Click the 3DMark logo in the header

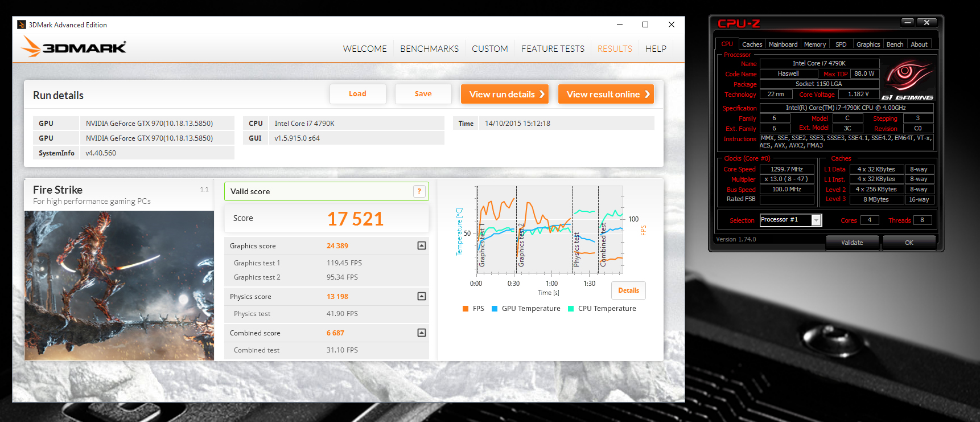pos(74,47)
